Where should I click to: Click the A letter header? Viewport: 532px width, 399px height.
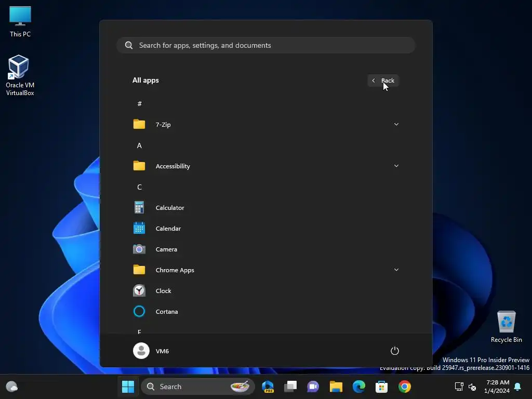coord(139,145)
